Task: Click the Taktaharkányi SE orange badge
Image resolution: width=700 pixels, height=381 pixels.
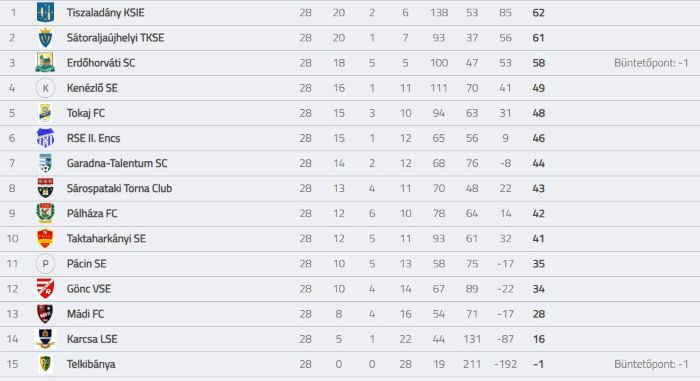Action: 45,239
